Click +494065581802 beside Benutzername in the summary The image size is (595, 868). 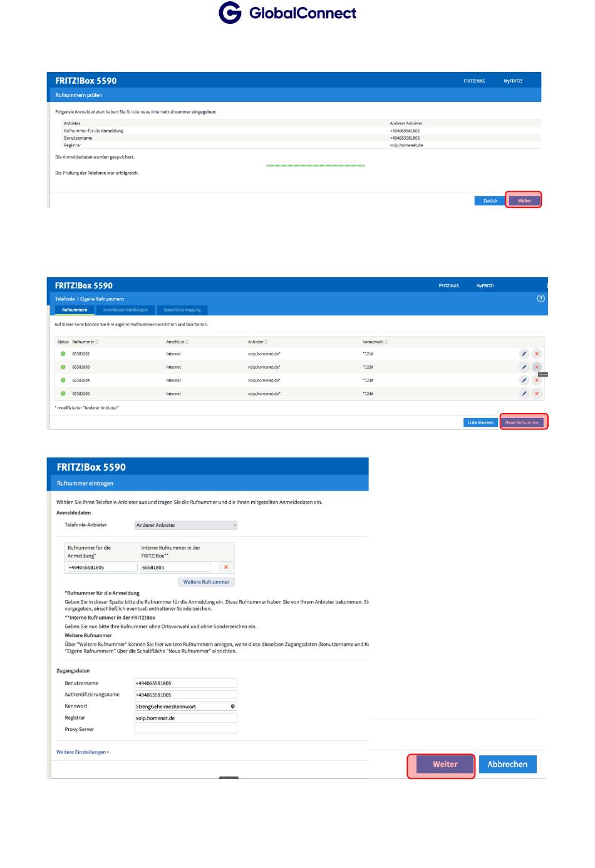tap(405, 138)
